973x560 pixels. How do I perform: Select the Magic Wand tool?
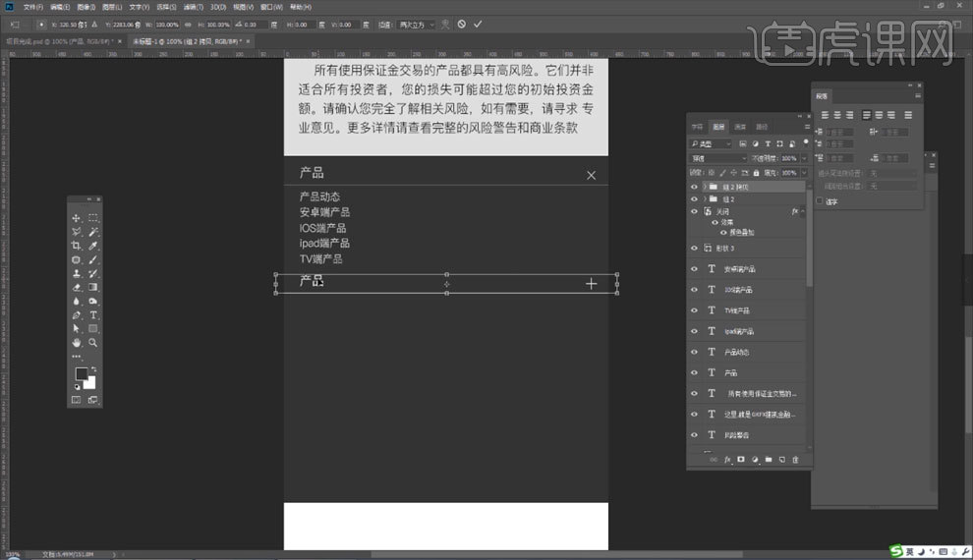click(x=93, y=232)
